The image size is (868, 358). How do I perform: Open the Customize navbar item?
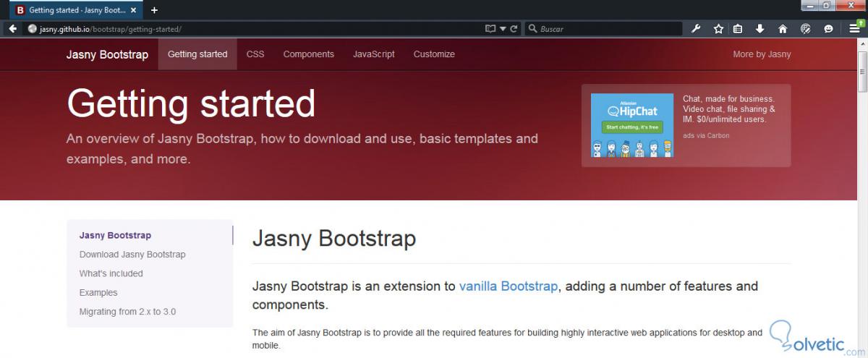tap(434, 54)
